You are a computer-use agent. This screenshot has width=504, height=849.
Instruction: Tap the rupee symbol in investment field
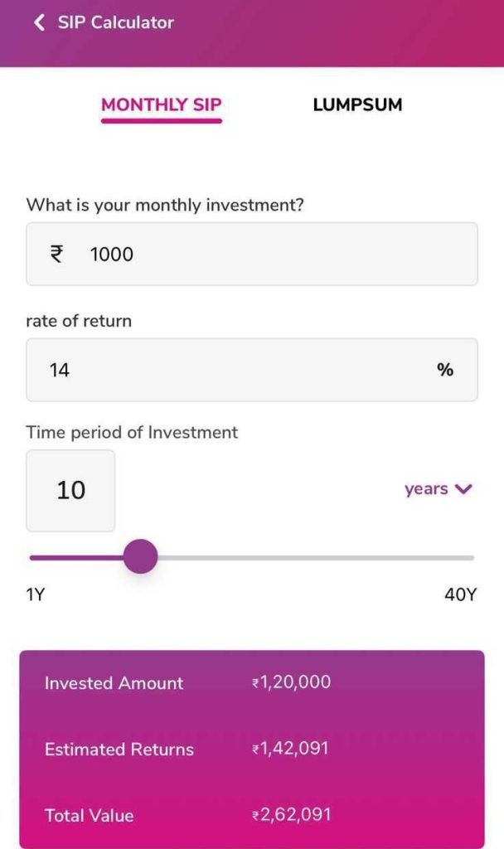(56, 254)
